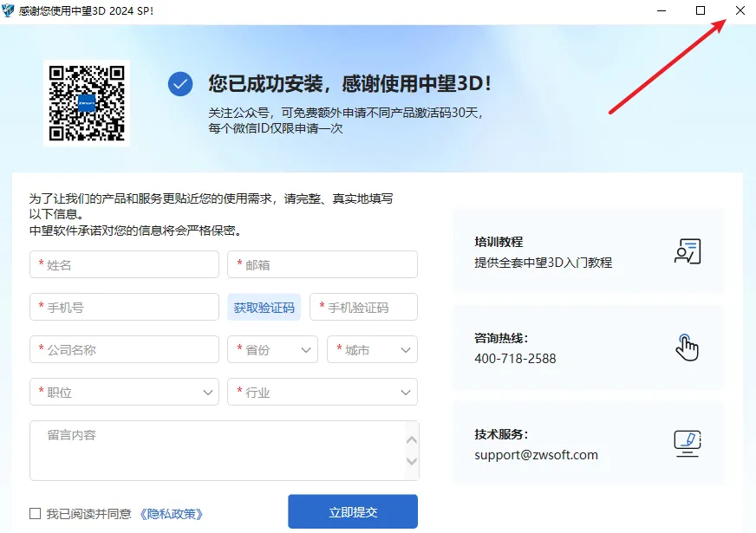
Task: Open the 城市 dropdown
Action: [x=372, y=349]
